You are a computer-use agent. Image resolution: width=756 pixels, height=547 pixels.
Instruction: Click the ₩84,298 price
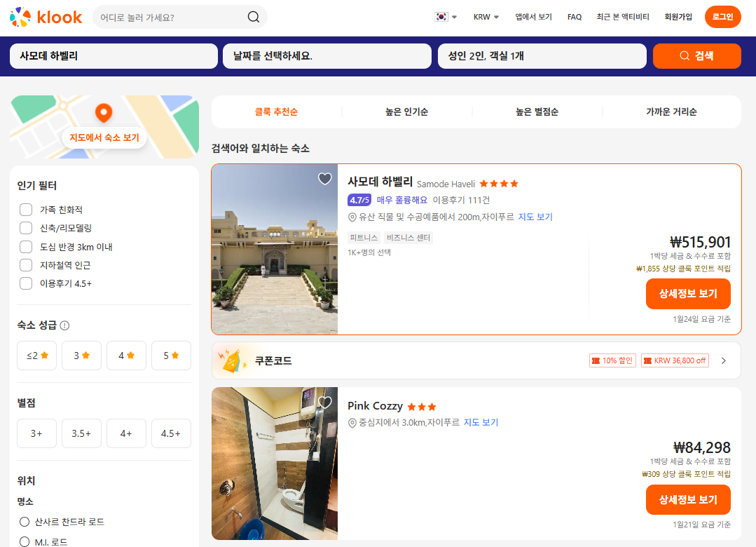click(x=701, y=447)
